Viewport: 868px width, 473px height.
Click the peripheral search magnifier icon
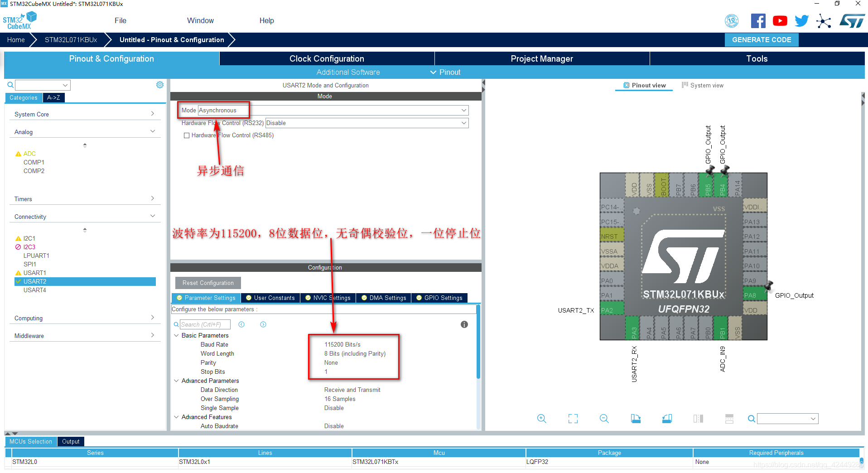tap(10, 85)
